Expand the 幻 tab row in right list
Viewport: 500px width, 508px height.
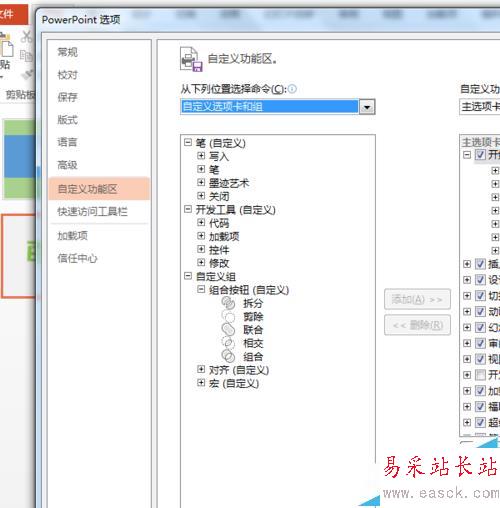click(467, 328)
